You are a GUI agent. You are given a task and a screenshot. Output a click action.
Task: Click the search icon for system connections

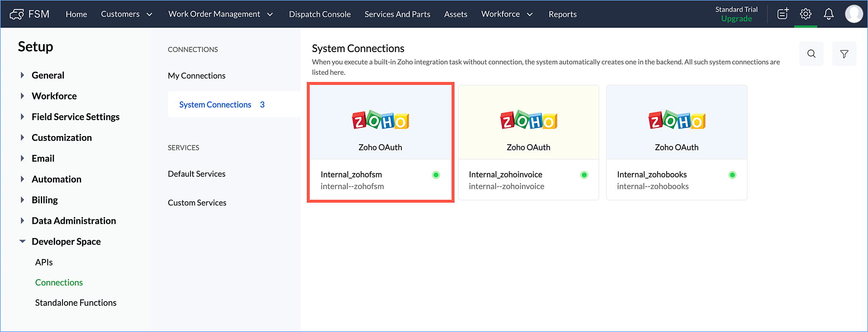tap(811, 54)
